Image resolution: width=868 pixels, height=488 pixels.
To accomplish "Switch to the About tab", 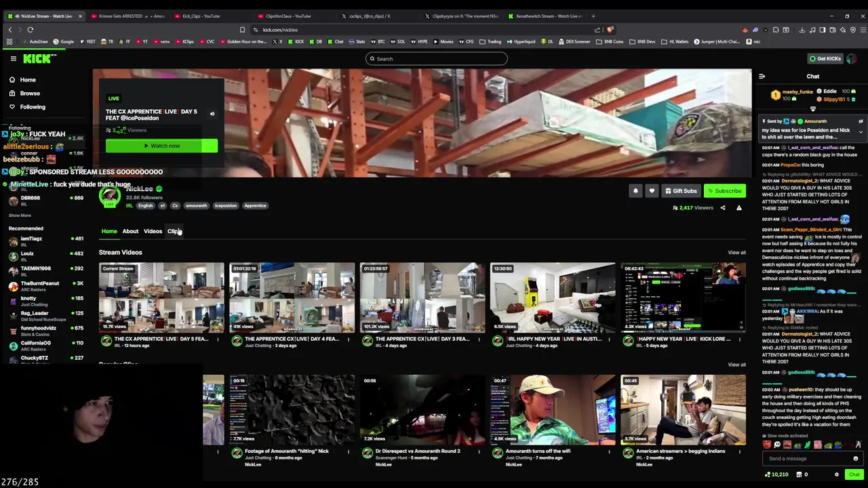I will coord(130,231).
